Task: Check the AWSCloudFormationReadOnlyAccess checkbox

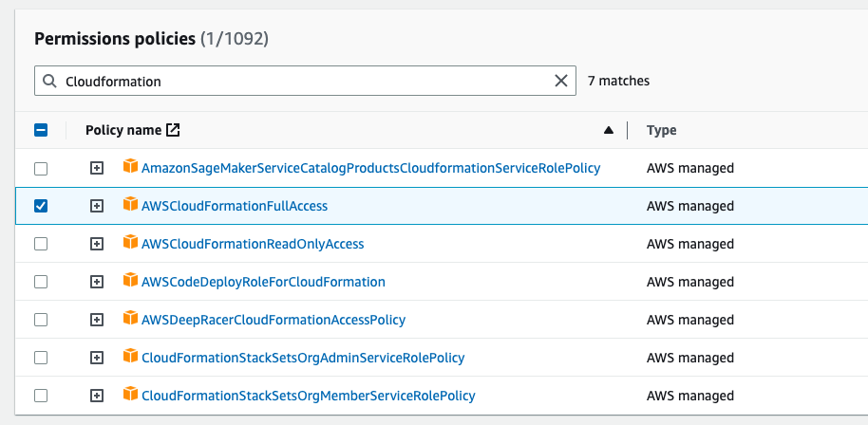Action: 41,244
